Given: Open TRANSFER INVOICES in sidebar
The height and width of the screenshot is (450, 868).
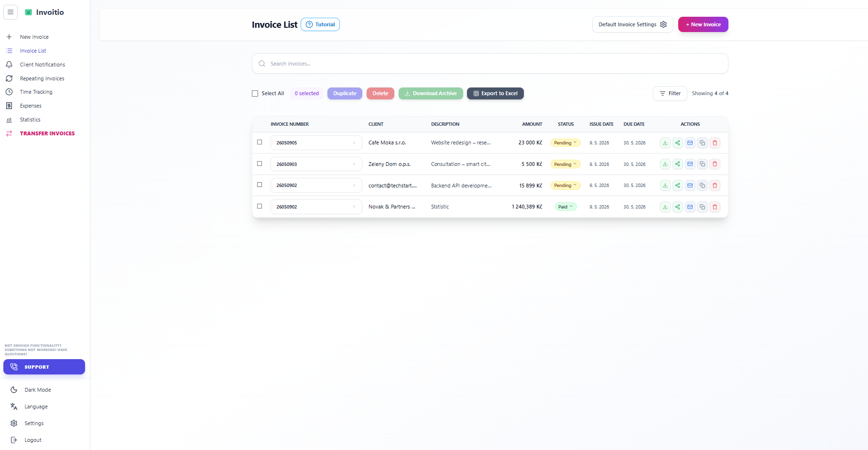Looking at the screenshot, I should pyautogui.click(x=47, y=133).
